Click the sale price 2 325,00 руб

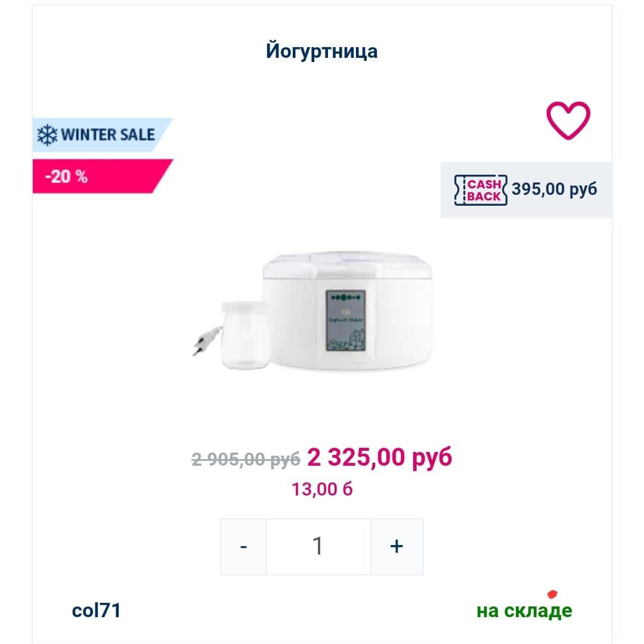coord(379,457)
